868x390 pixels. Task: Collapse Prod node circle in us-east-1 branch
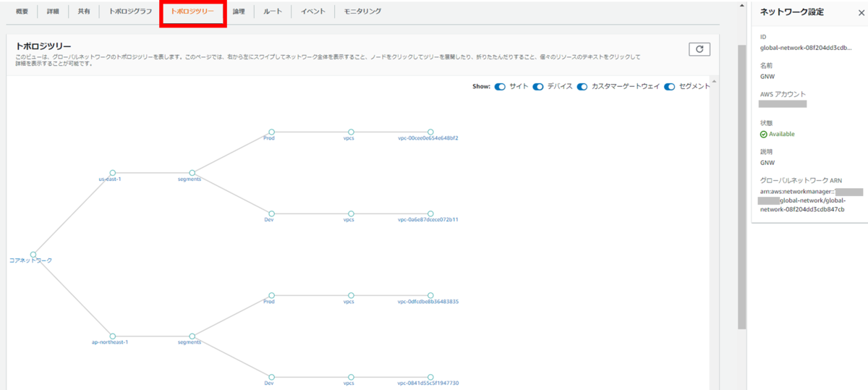click(271, 132)
